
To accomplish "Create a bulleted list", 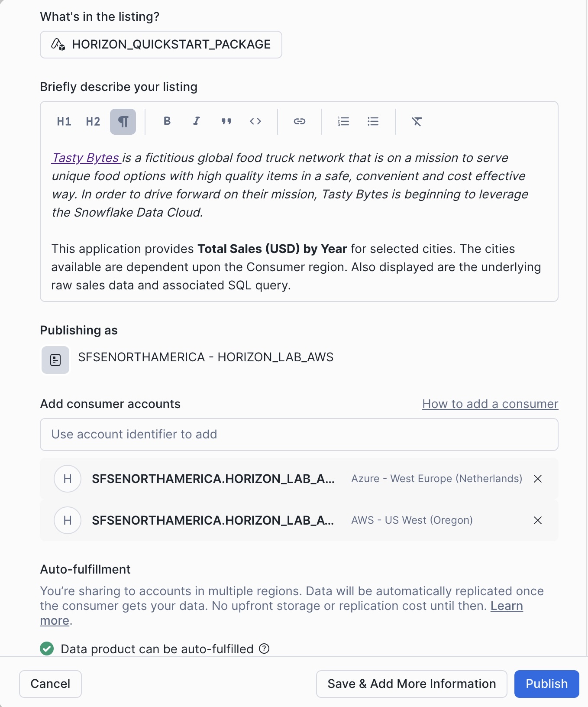I will 373,121.
